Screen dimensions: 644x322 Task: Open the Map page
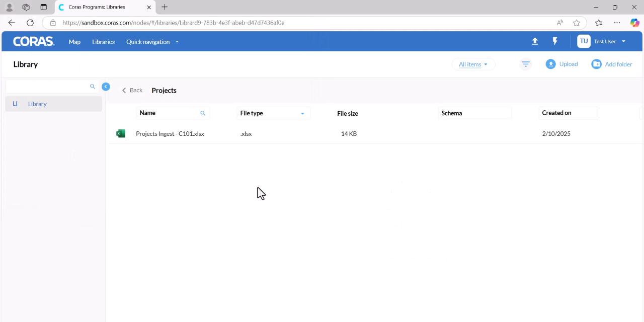pos(74,42)
